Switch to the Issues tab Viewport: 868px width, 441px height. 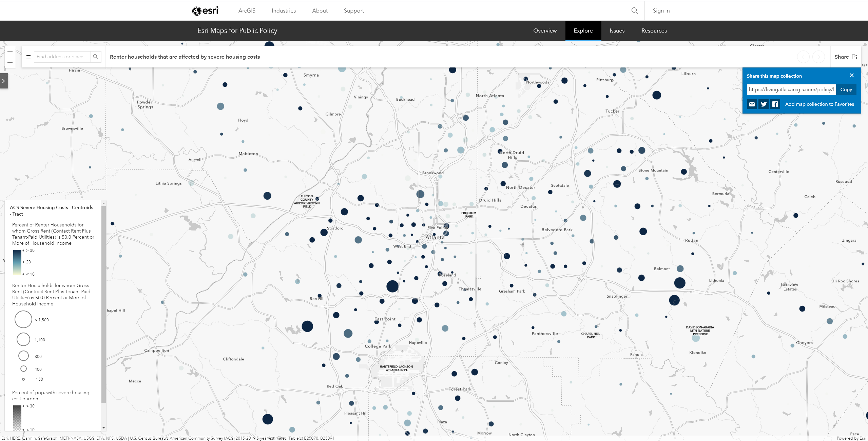(617, 31)
